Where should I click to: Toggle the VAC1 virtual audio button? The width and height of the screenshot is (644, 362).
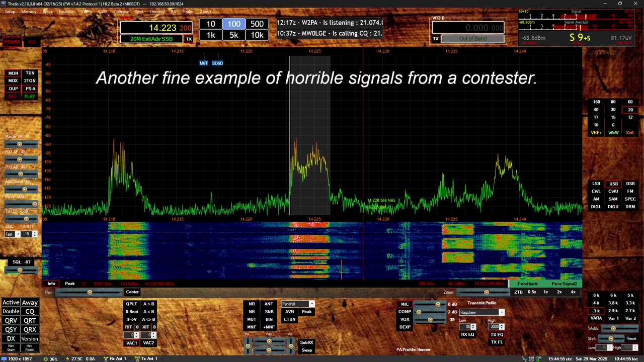[132, 343]
